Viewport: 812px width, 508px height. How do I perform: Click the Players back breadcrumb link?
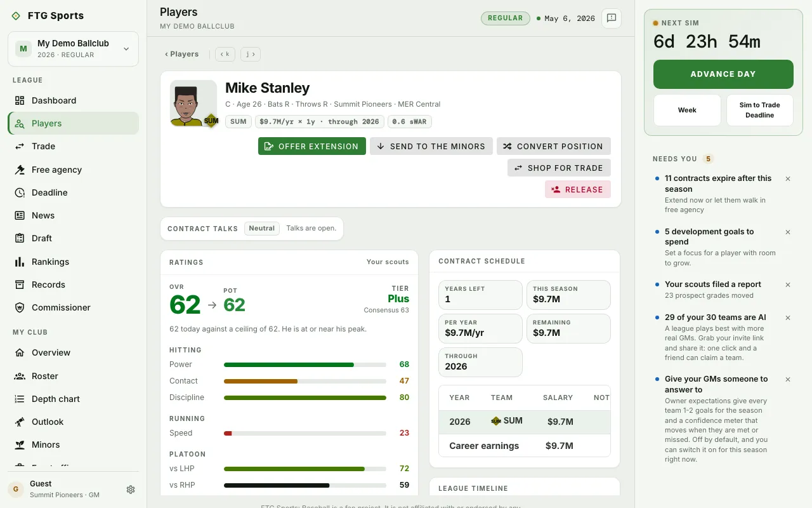pos(182,54)
